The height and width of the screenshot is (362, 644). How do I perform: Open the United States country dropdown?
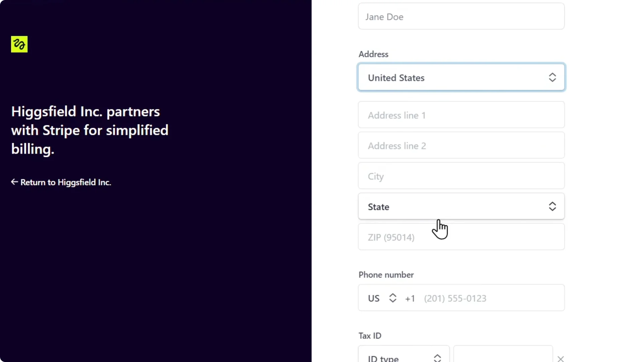461,77
